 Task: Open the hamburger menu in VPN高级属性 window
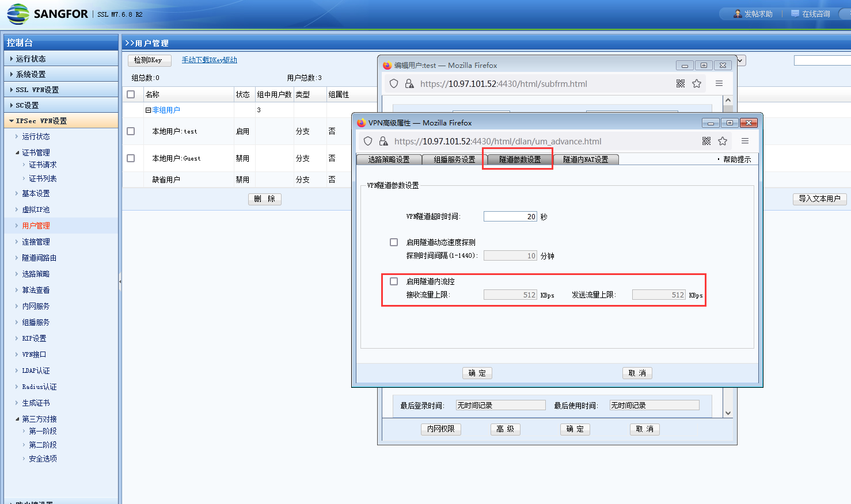click(x=745, y=141)
